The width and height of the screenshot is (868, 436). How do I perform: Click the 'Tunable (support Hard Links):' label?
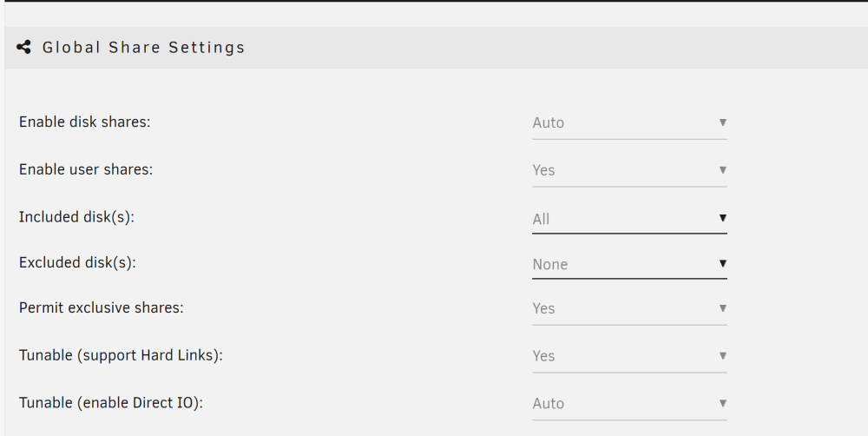pos(121,355)
